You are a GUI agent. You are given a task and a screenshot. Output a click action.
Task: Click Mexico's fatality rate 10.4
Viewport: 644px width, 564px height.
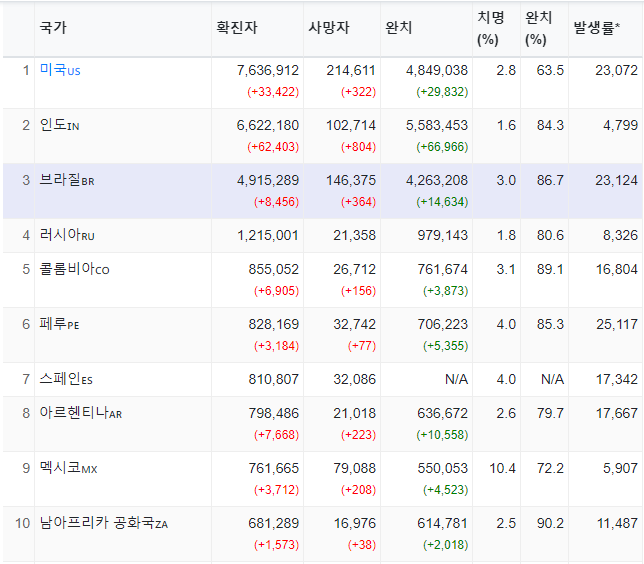(503, 468)
